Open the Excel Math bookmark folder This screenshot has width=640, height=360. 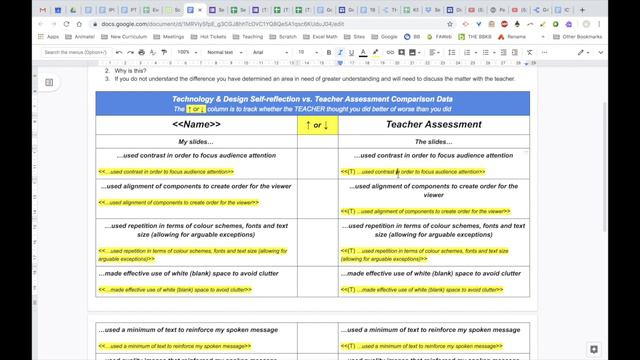coord(320,37)
